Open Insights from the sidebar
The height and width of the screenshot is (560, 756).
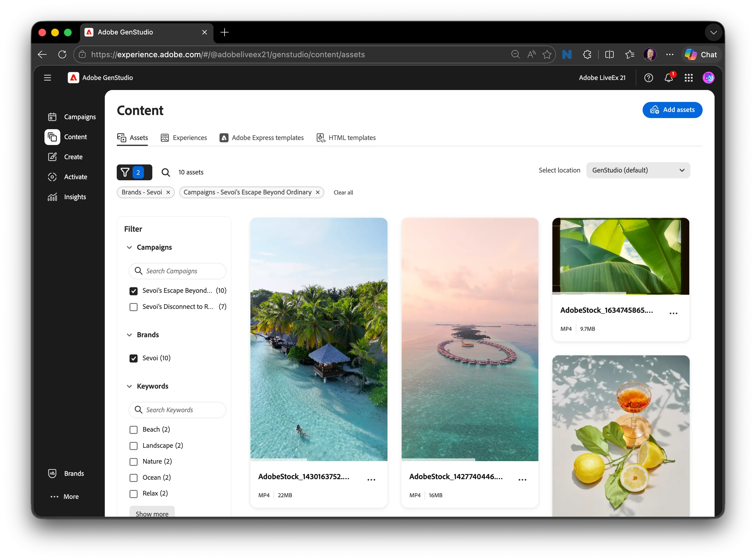pyautogui.click(x=67, y=197)
